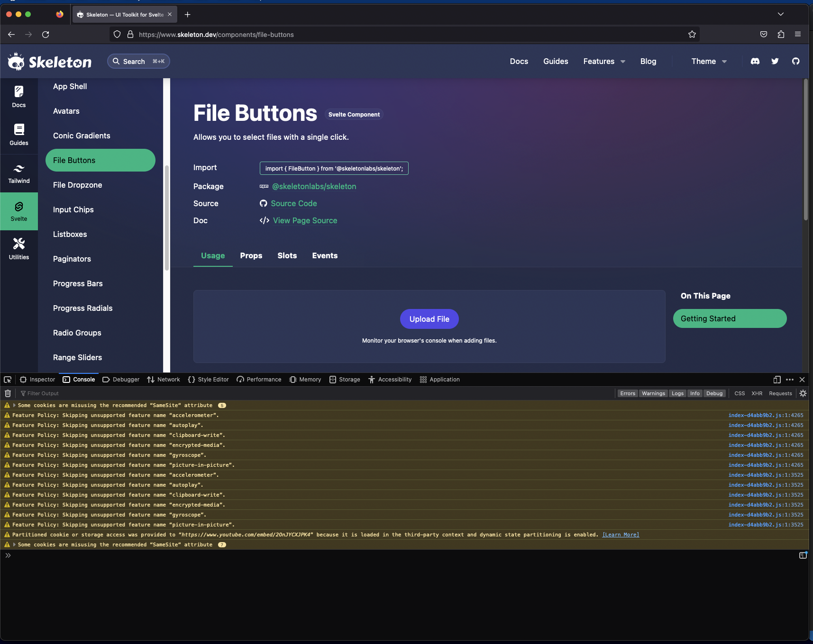Open DevTools settings gear
813x644 pixels.
[x=803, y=393]
